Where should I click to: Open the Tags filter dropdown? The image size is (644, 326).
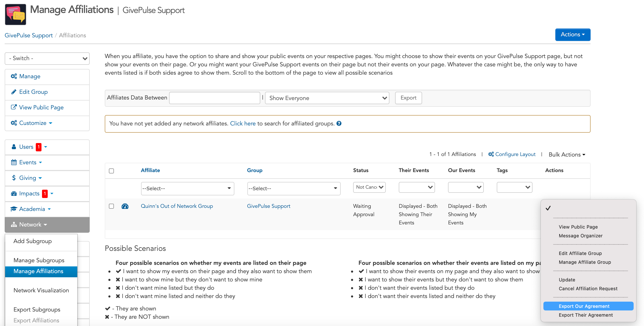515,187
